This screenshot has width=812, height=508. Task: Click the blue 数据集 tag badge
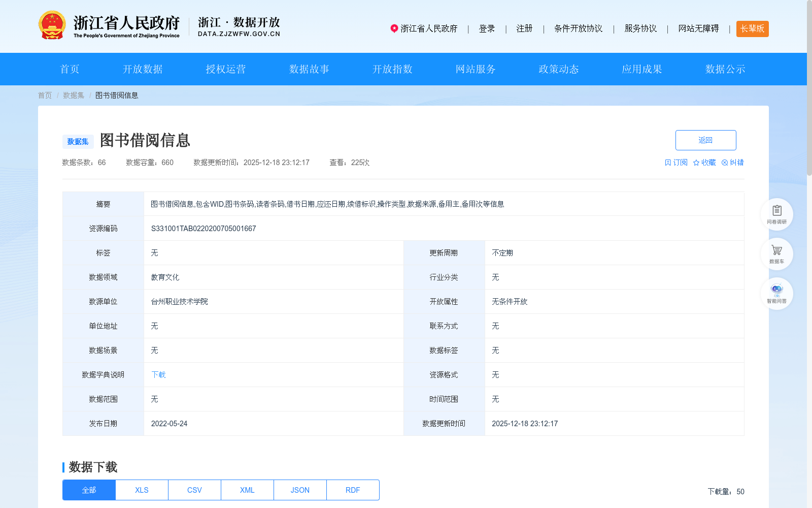tap(78, 142)
